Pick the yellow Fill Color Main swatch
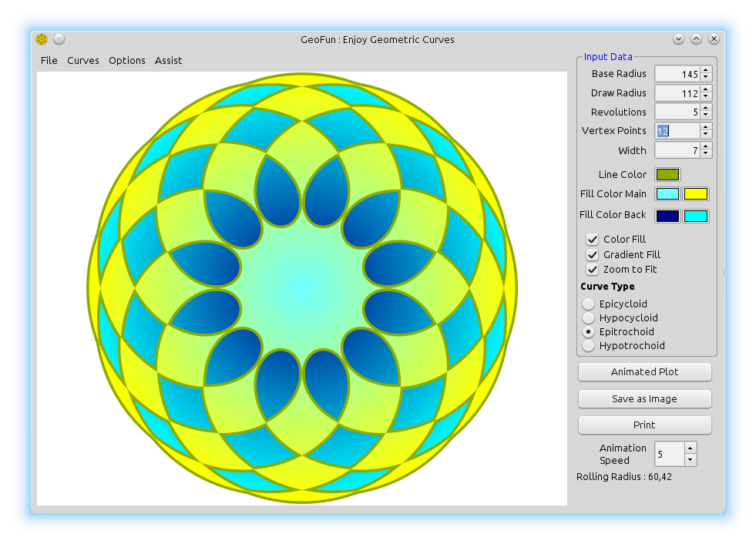The image size is (756, 544). [x=695, y=194]
